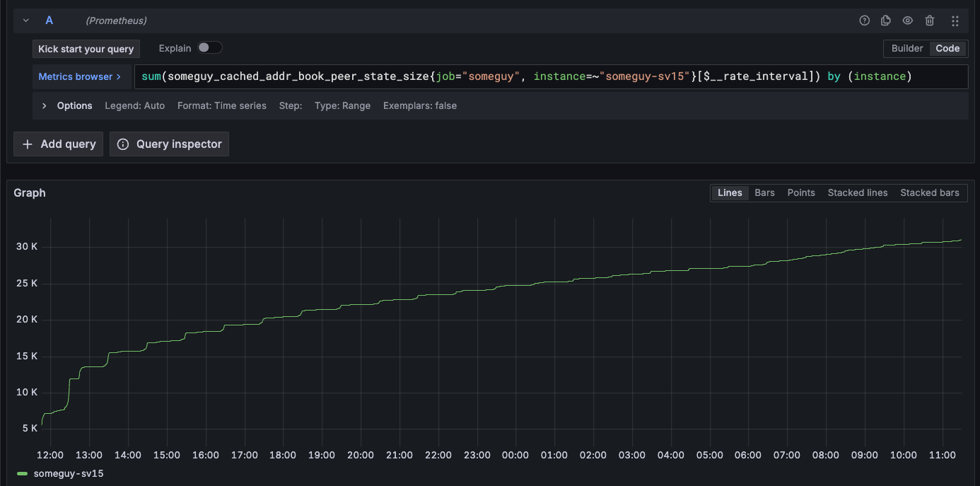The height and width of the screenshot is (486, 980).
Task: Select Lines graph style
Action: (x=730, y=192)
